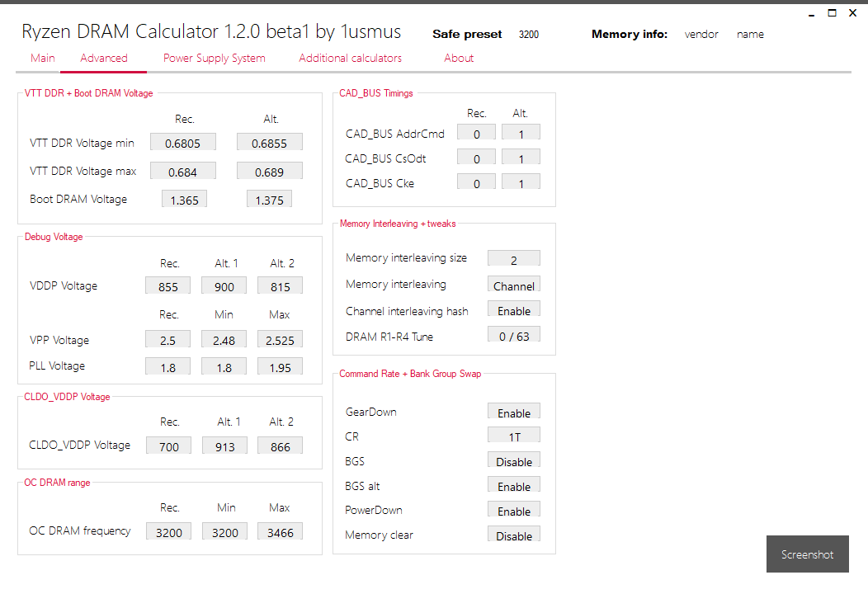This screenshot has width=868, height=594.
Task: Click the Safe preset label
Action: (x=467, y=35)
